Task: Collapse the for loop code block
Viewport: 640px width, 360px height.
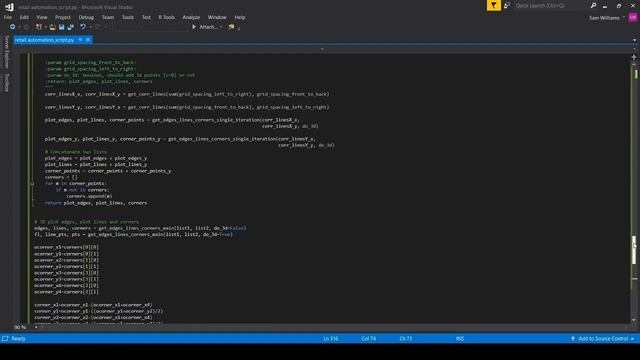Action: (32, 184)
